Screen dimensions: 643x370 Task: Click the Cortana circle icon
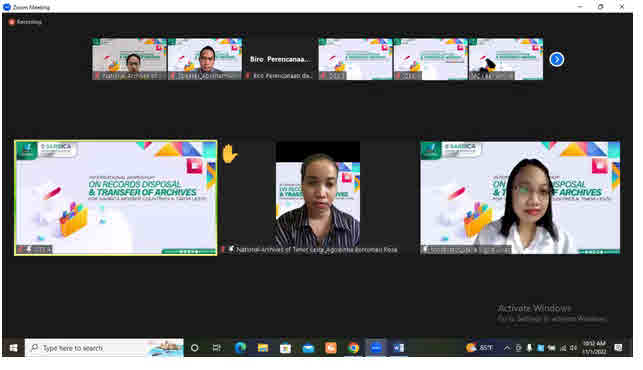pos(194,348)
